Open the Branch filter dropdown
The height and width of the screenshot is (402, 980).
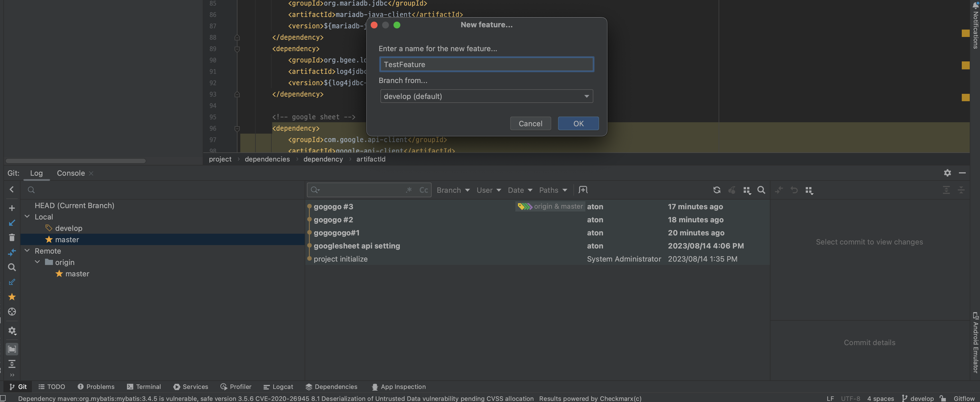click(x=453, y=190)
